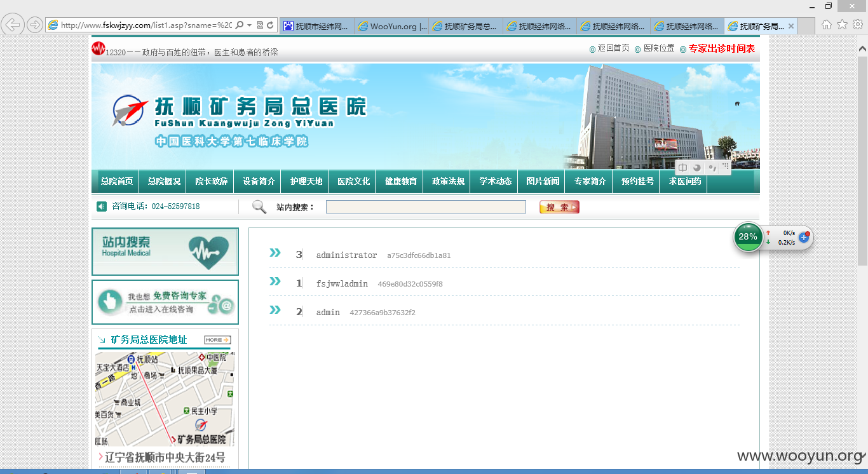This screenshot has width=868, height=474.
Task: Click the magnifier icon beside 站内搜索
Action: tap(259, 207)
